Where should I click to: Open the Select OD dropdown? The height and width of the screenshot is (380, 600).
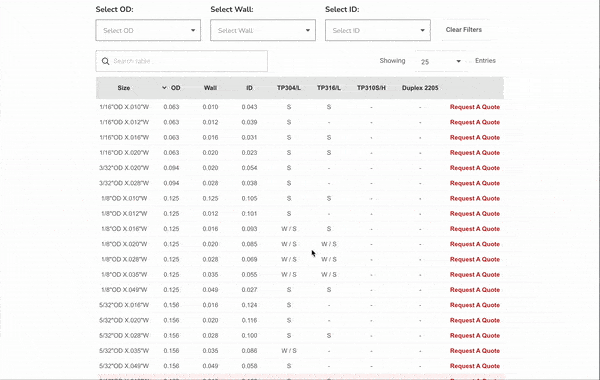(148, 30)
